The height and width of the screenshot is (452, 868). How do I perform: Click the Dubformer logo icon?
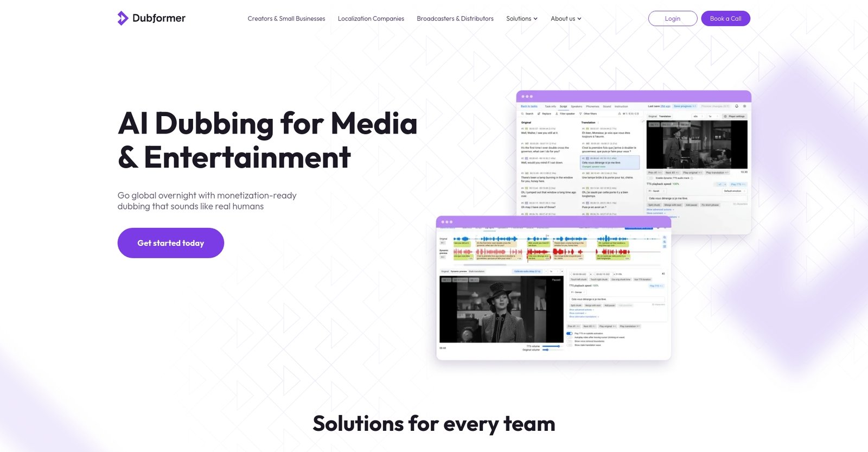point(123,18)
